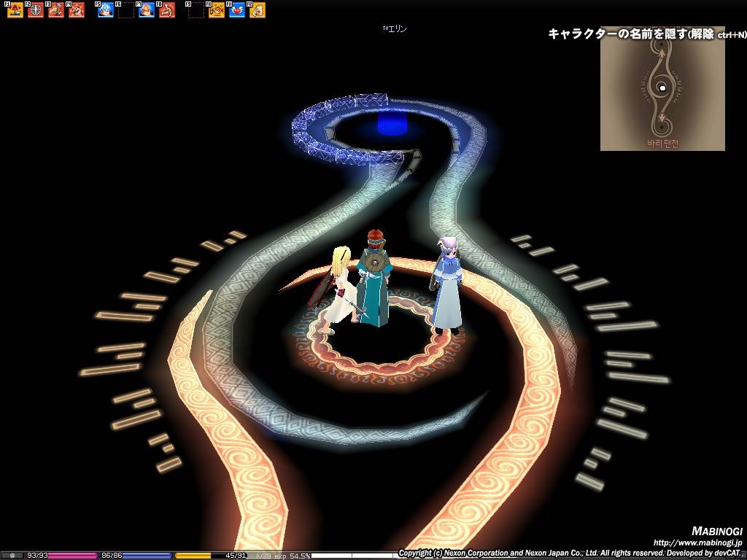Image resolution: width=747 pixels, height=560 pixels.
Task: Click the yellow stamina bar 45/91
Action: pyautogui.click(x=211, y=555)
